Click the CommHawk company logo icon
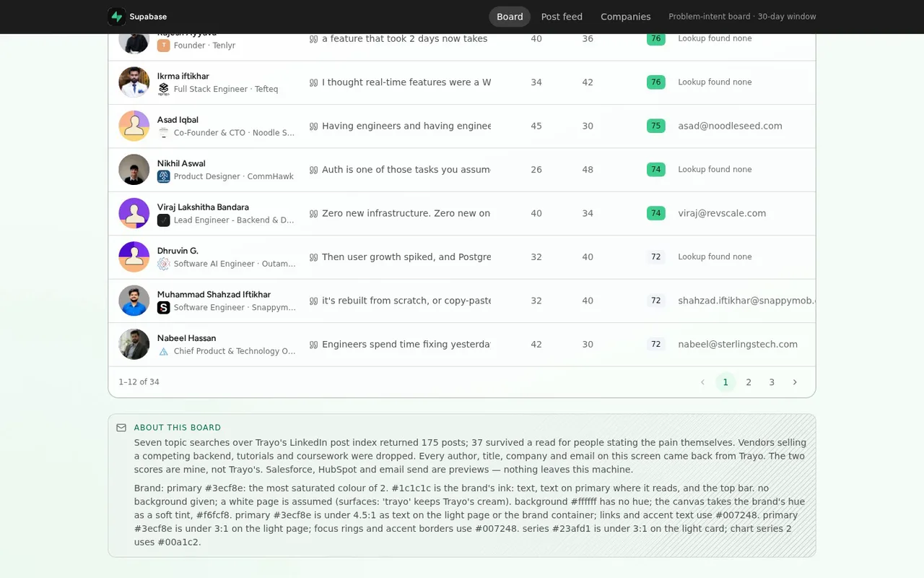The width and height of the screenshot is (924, 578). pos(164,176)
